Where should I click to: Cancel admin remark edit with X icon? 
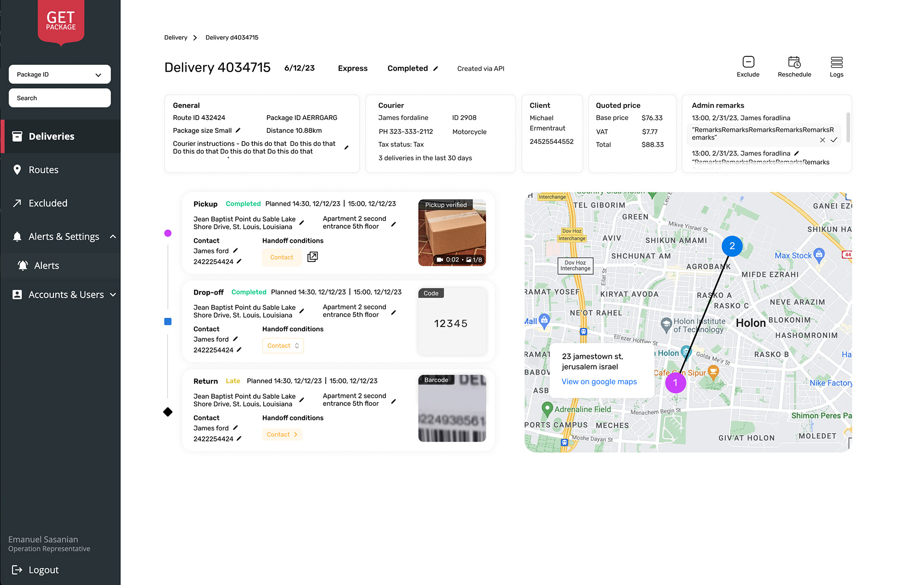822,140
